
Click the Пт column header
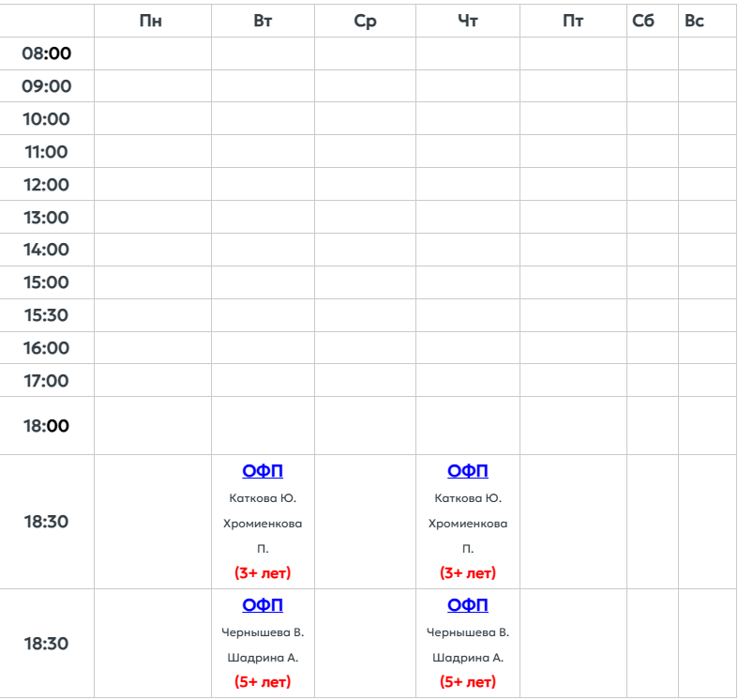coord(573,21)
